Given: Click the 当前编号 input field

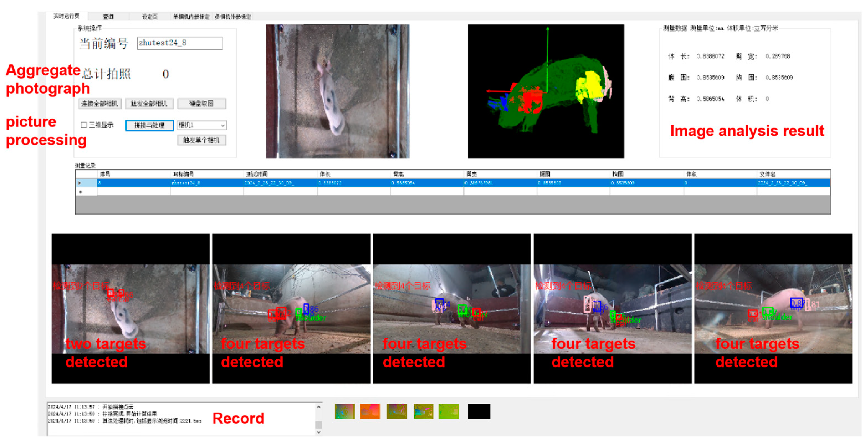Looking at the screenshot, I should 179,43.
